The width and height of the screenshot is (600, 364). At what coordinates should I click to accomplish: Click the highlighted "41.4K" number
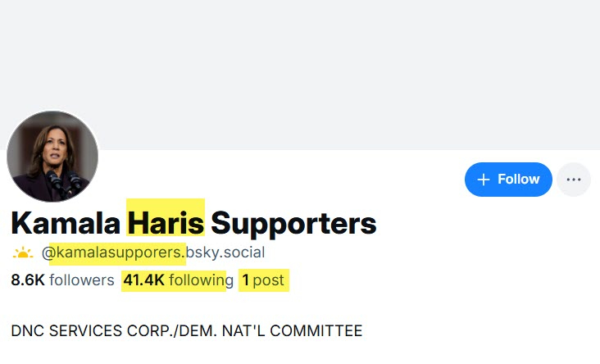click(x=143, y=280)
